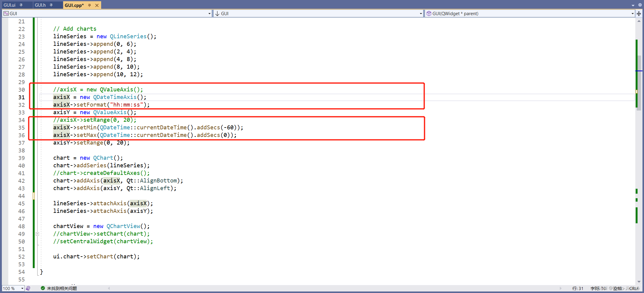Collapse the outlining toggle at line 49

pos(37,234)
